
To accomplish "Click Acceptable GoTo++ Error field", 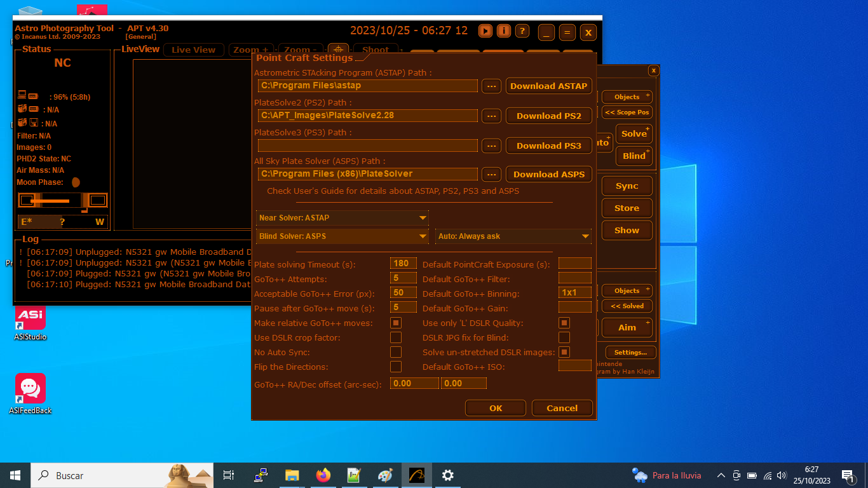I will coord(403,293).
